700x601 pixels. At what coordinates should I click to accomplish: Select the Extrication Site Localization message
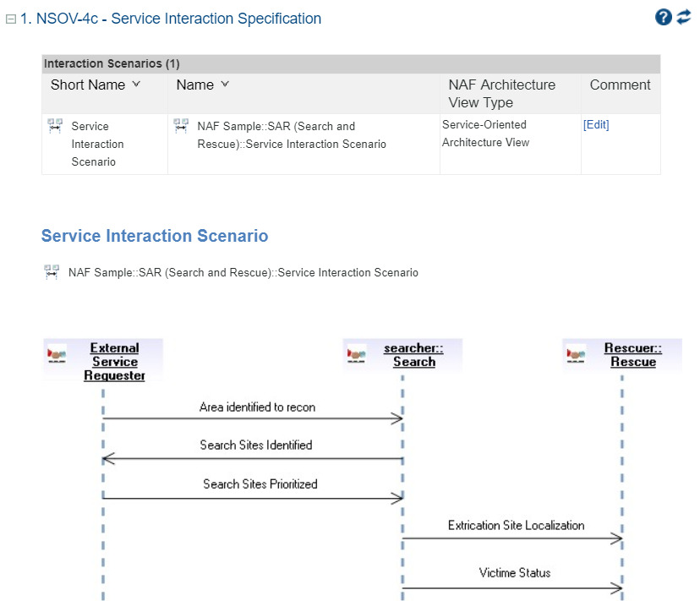tap(516, 526)
